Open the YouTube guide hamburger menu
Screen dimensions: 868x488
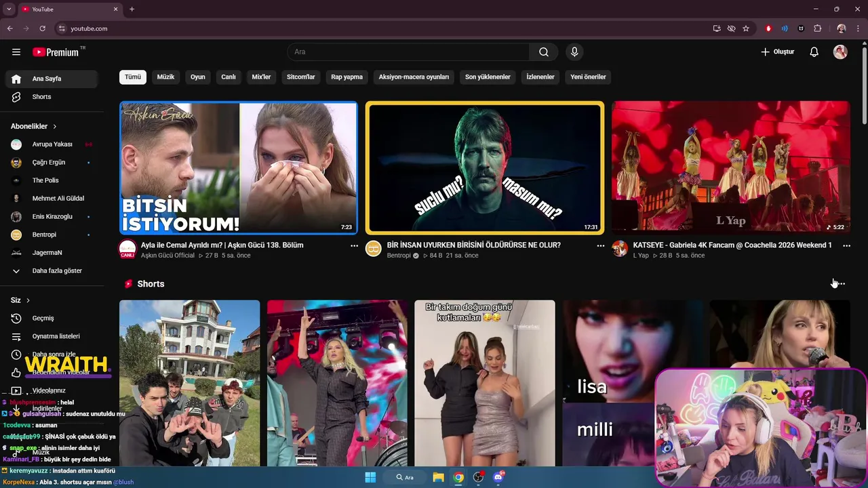16,52
